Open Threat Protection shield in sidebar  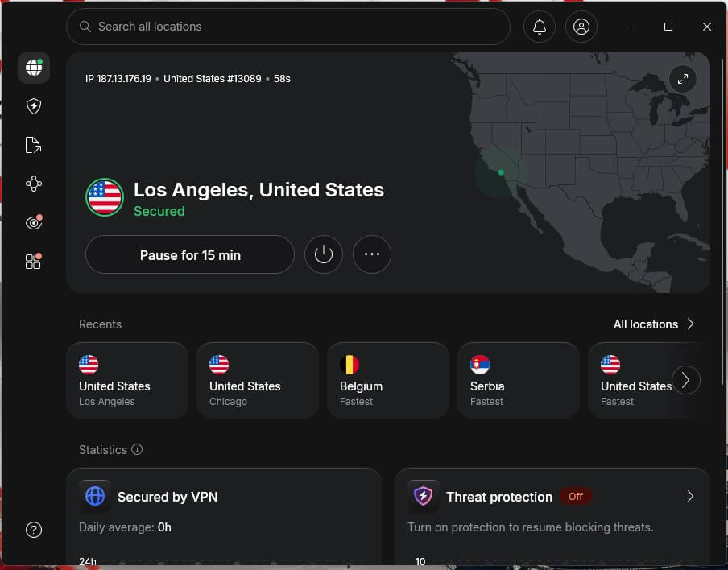click(x=34, y=106)
